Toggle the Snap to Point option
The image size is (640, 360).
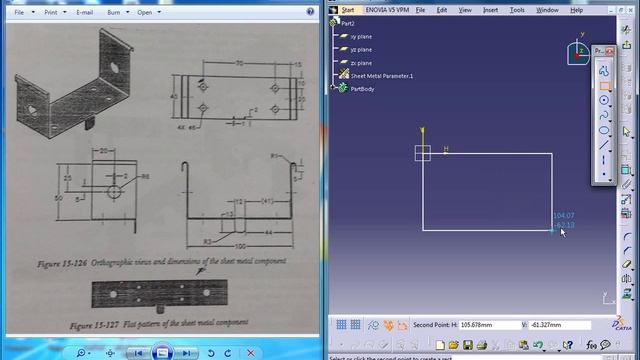[x=356, y=325]
